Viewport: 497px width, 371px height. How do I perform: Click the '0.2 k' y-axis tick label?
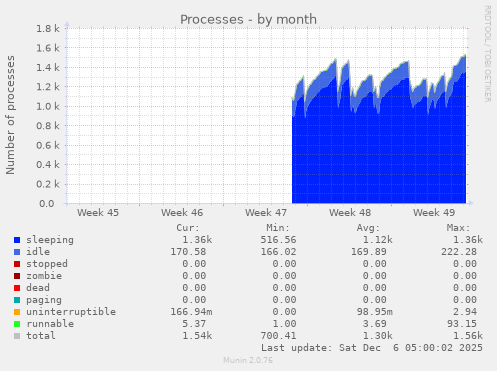point(48,184)
